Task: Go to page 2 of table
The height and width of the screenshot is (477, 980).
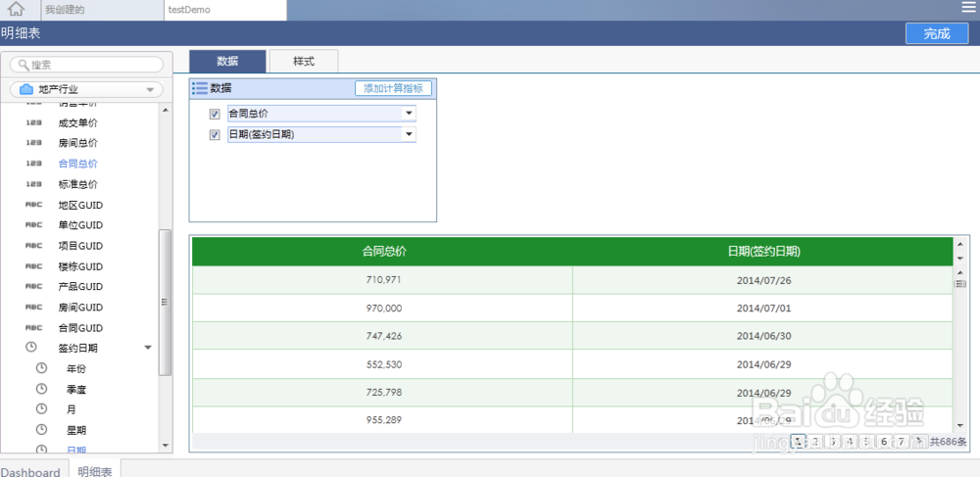Action: tap(815, 441)
